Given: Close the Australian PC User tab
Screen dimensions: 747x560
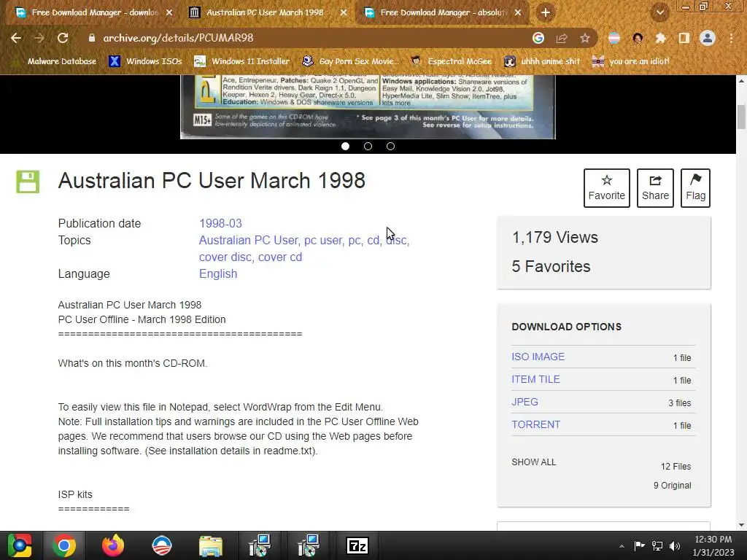Looking at the screenshot, I should pos(344,13).
